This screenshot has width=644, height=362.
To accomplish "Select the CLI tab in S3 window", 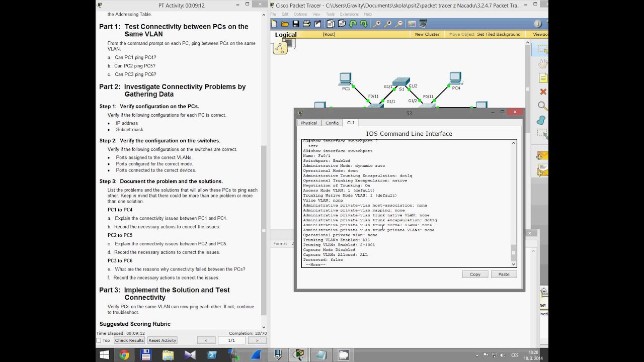I will click(x=350, y=123).
